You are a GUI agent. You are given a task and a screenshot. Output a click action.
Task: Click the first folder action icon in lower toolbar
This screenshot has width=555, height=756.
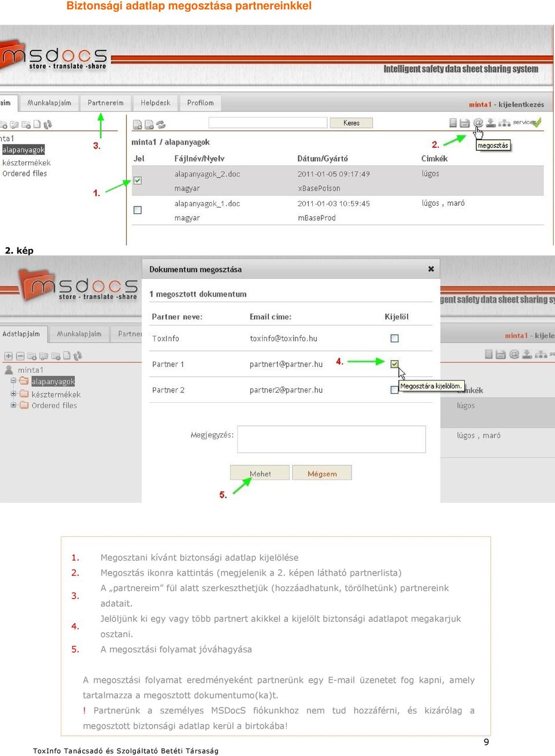[32, 356]
